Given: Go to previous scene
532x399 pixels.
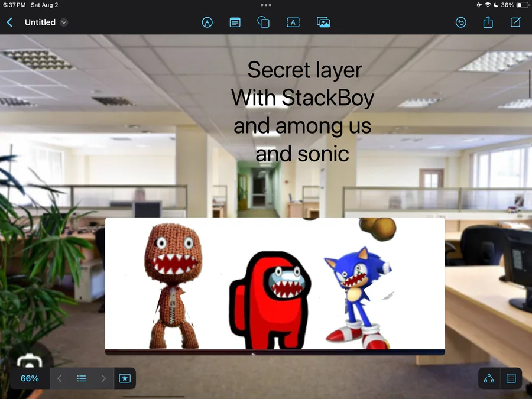Looking at the screenshot, I should pos(59,378).
